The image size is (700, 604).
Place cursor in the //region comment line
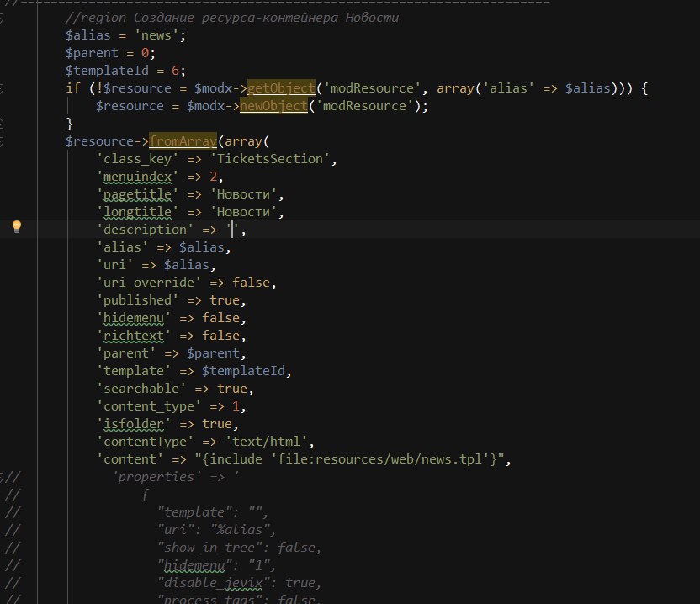(x=231, y=18)
